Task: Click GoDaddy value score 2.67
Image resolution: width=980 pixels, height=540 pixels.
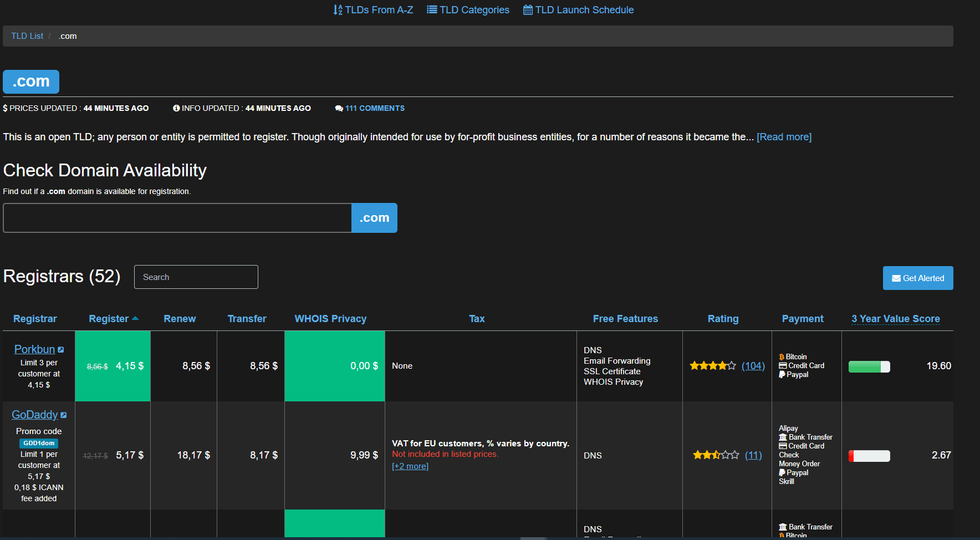Action: [941, 455]
